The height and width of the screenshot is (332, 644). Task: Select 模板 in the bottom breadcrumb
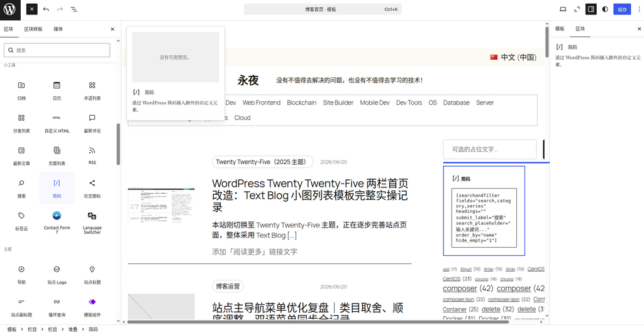click(x=12, y=329)
